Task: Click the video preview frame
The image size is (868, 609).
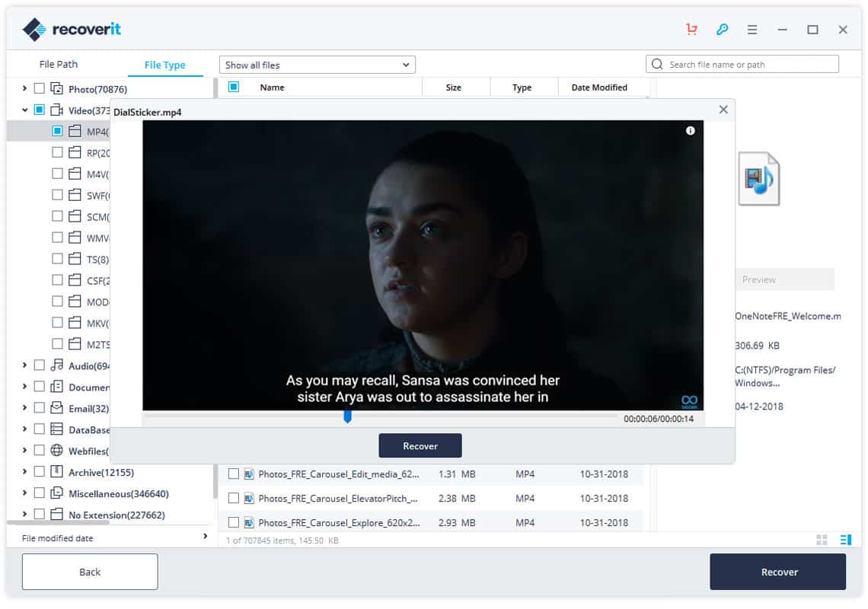Action: tap(423, 265)
